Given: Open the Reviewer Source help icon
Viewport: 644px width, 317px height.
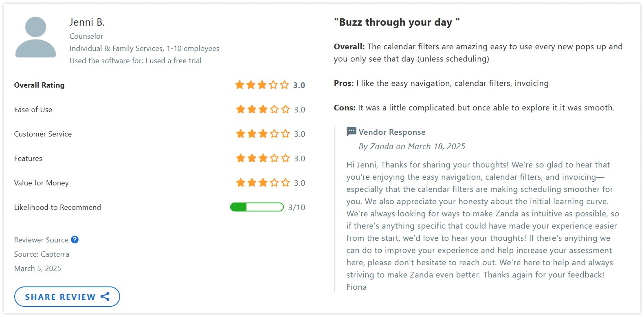Looking at the screenshot, I should (x=75, y=240).
